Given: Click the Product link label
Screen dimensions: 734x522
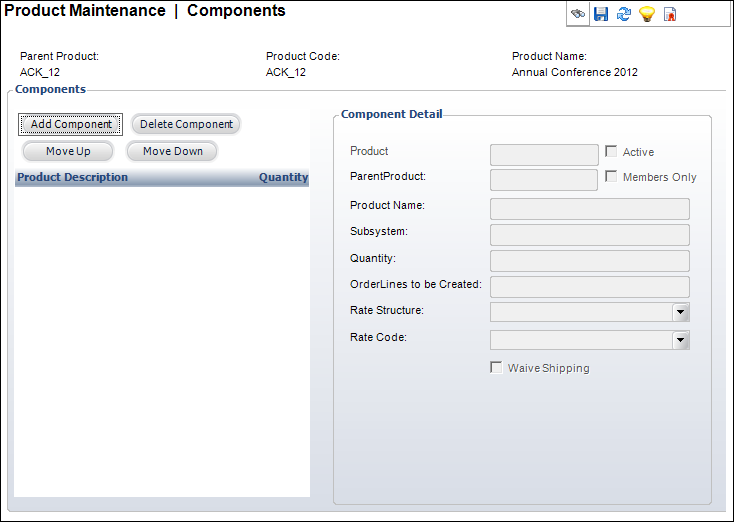Looking at the screenshot, I should point(369,152).
